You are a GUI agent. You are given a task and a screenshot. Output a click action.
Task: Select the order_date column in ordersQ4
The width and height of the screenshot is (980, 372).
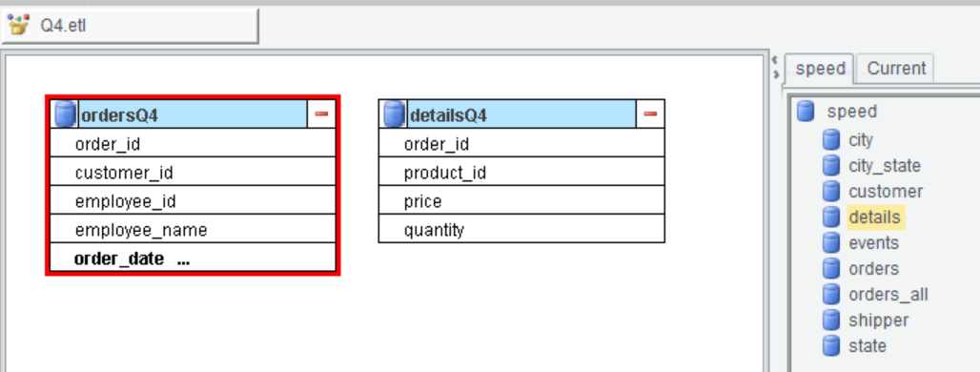pos(193,258)
